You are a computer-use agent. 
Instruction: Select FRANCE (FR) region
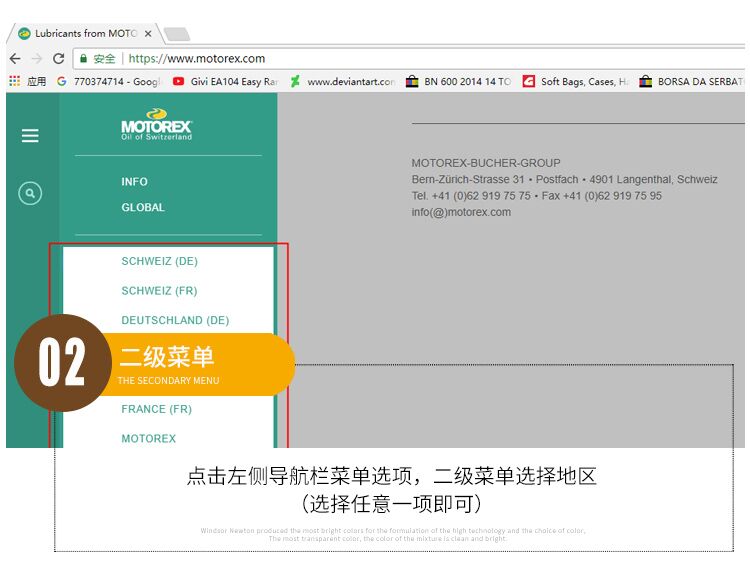pos(156,409)
